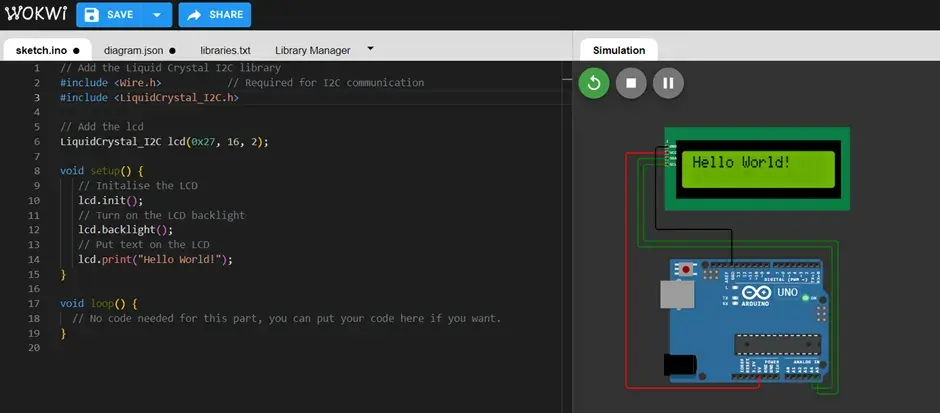Click the Wokwi logo

(x=36, y=14)
